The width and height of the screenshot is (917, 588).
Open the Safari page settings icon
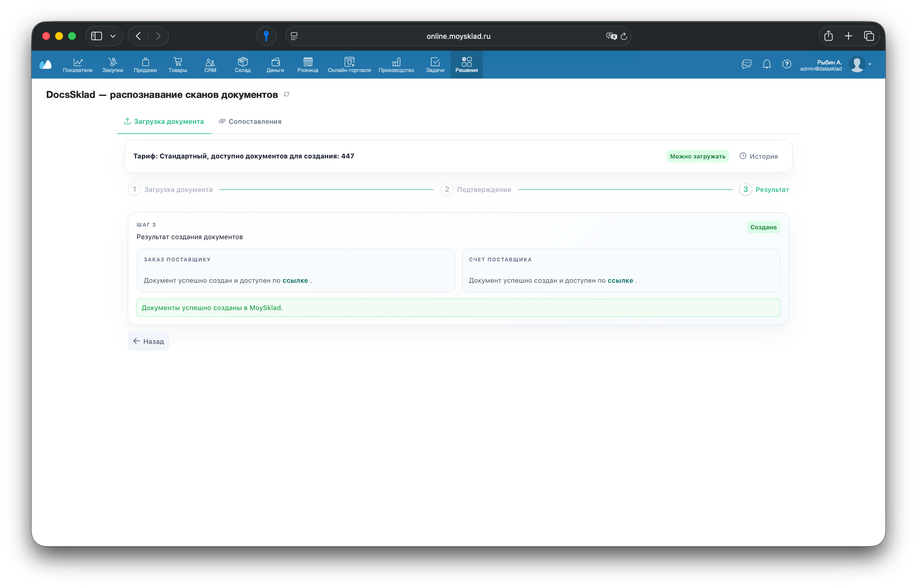click(294, 36)
